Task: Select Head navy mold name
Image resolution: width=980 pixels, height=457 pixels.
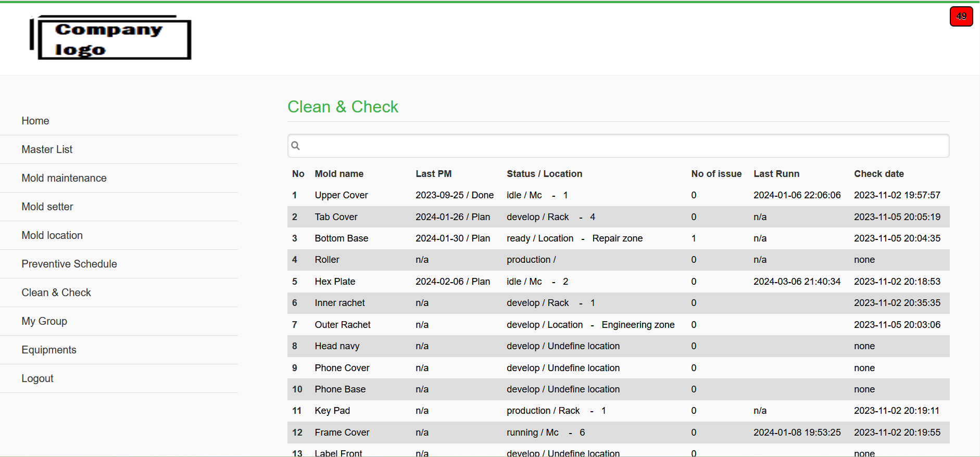Action: pos(337,346)
